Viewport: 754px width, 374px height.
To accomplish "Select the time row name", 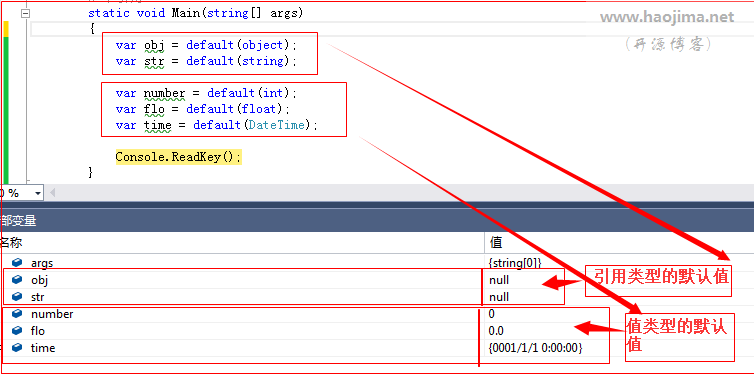I will coord(43,348).
